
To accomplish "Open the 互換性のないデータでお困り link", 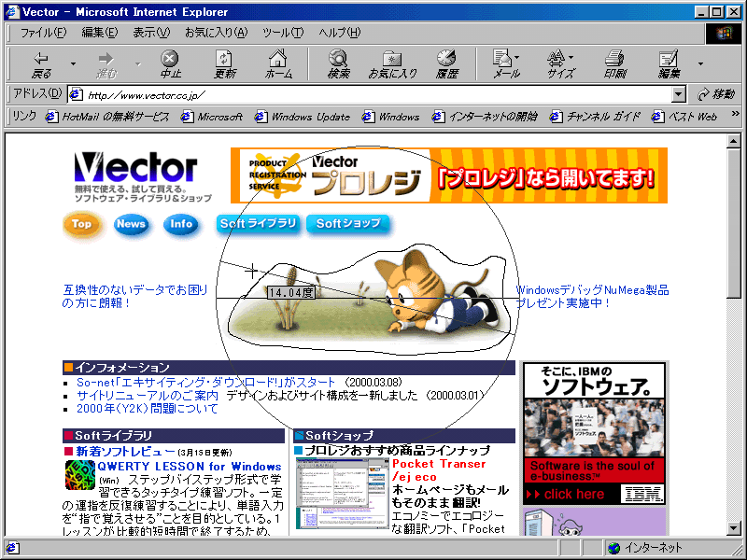I will (135, 296).
